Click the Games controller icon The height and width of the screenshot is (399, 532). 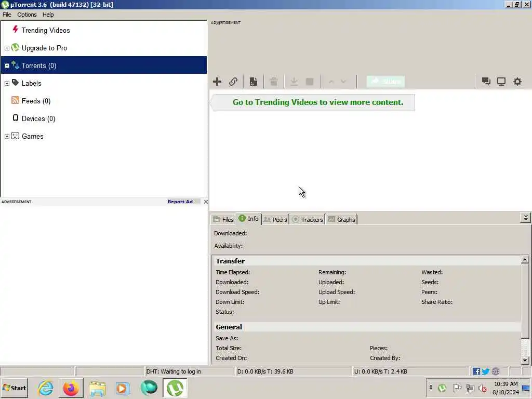(x=15, y=136)
